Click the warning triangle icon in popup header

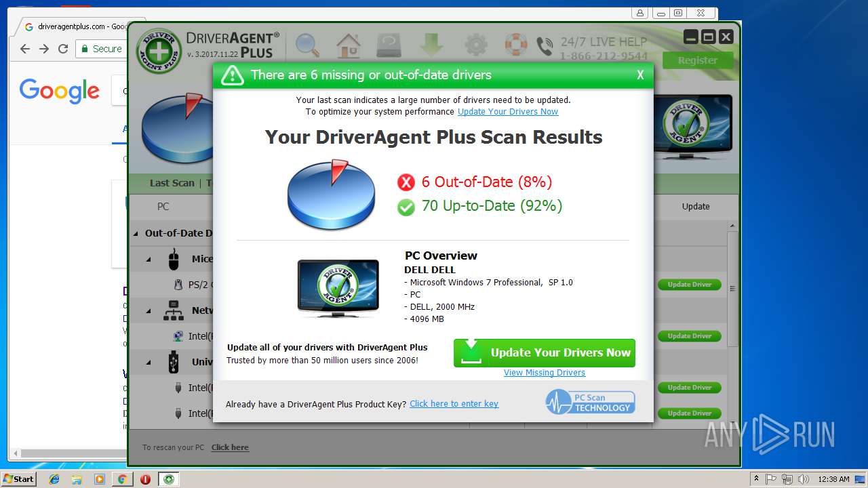(x=232, y=75)
